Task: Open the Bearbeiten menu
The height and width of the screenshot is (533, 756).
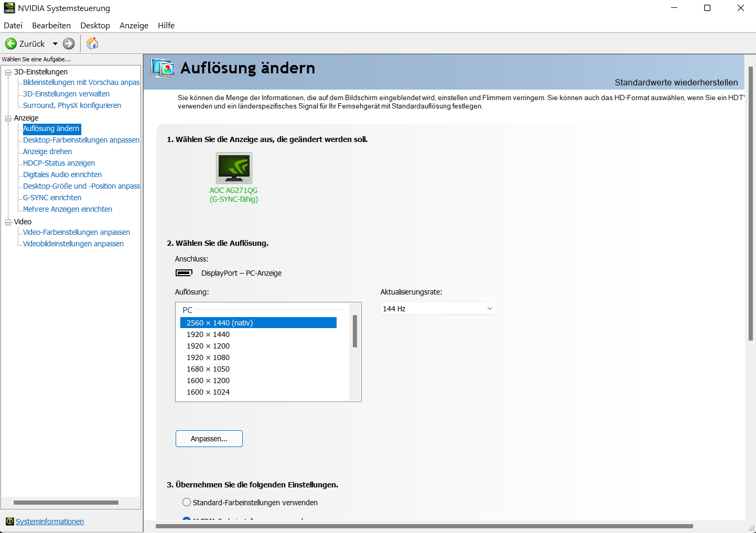Action: tap(51, 25)
